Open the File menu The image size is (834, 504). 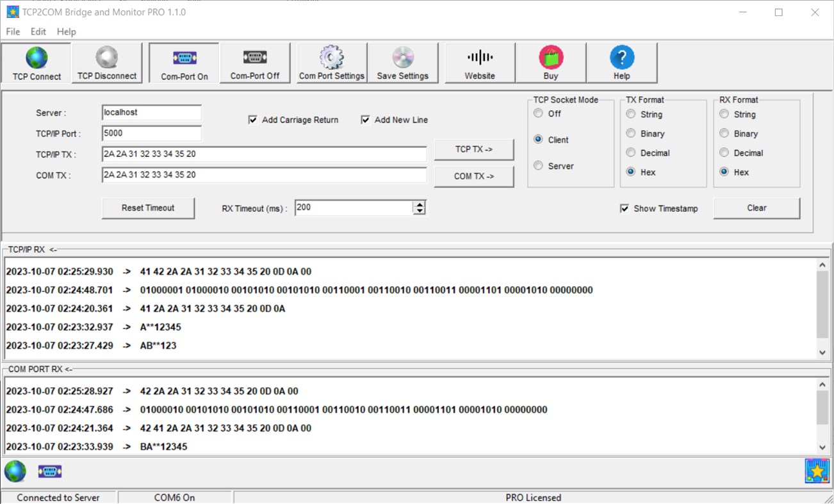pyautogui.click(x=12, y=31)
